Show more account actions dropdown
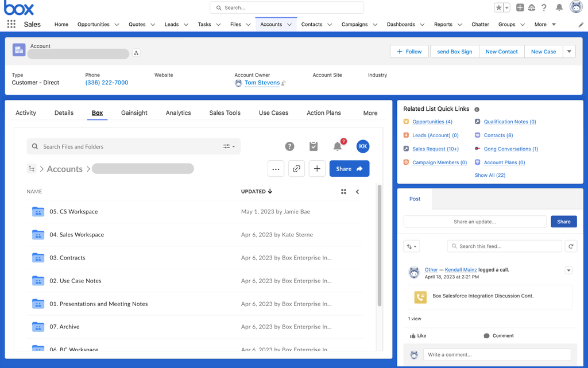 click(569, 52)
